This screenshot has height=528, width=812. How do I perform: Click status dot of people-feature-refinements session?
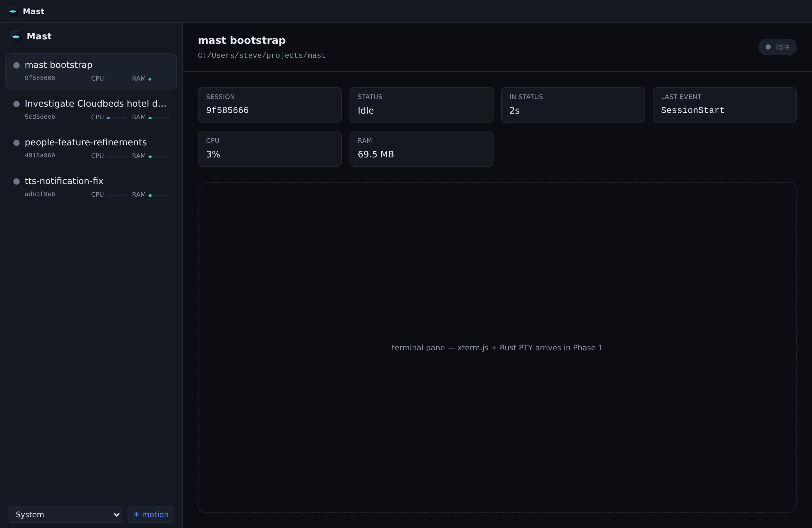(x=16, y=143)
